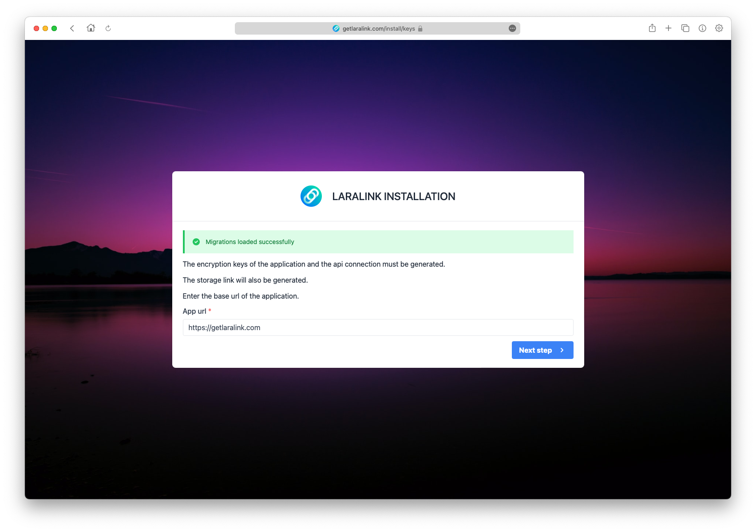Screen dimensions: 756x532
Task: Go back using the browser back arrow
Action: pos(72,28)
